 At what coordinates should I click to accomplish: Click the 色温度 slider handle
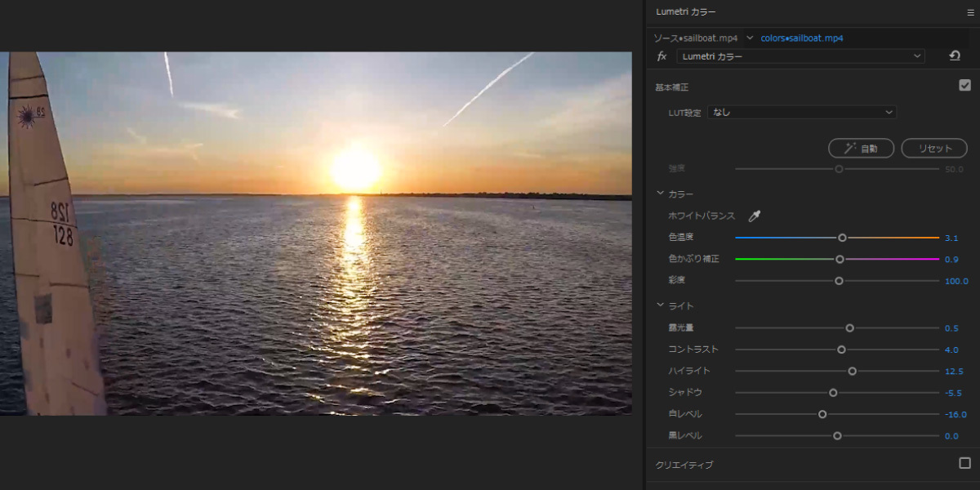(x=842, y=238)
